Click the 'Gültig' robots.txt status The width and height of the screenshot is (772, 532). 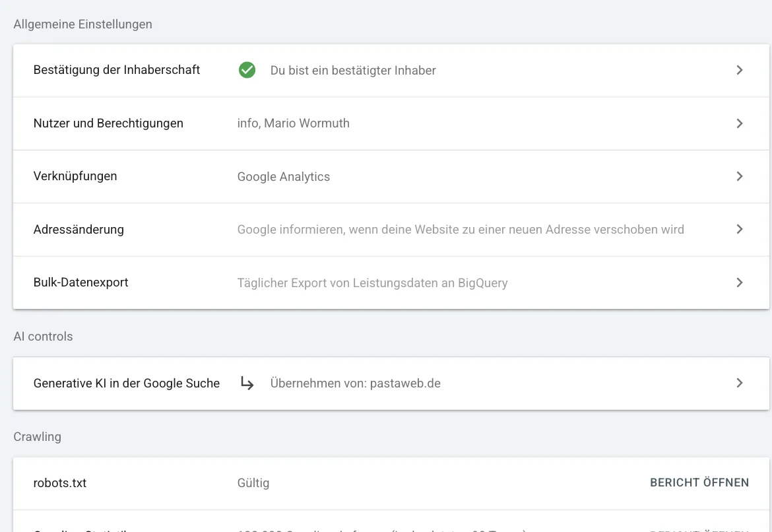click(x=253, y=483)
